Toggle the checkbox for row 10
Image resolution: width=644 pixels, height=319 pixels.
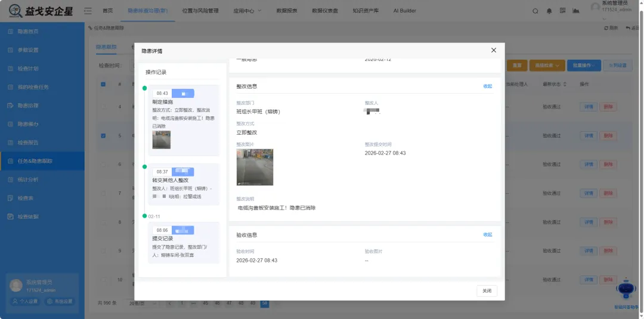tap(103, 280)
